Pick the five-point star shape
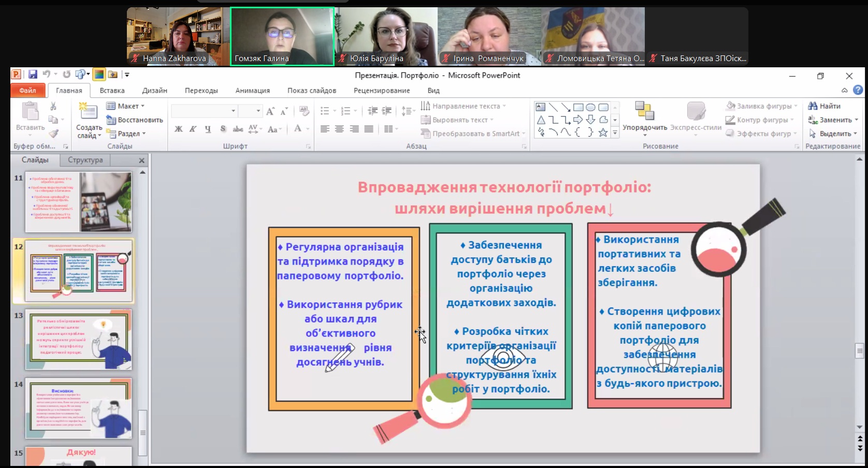Image resolution: width=868 pixels, height=468 pixels. click(x=603, y=133)
